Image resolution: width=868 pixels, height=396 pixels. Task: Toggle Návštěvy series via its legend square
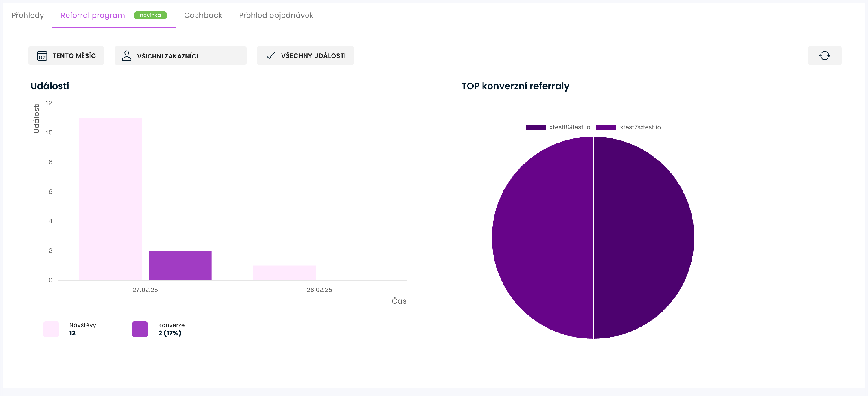click(51, 329)
